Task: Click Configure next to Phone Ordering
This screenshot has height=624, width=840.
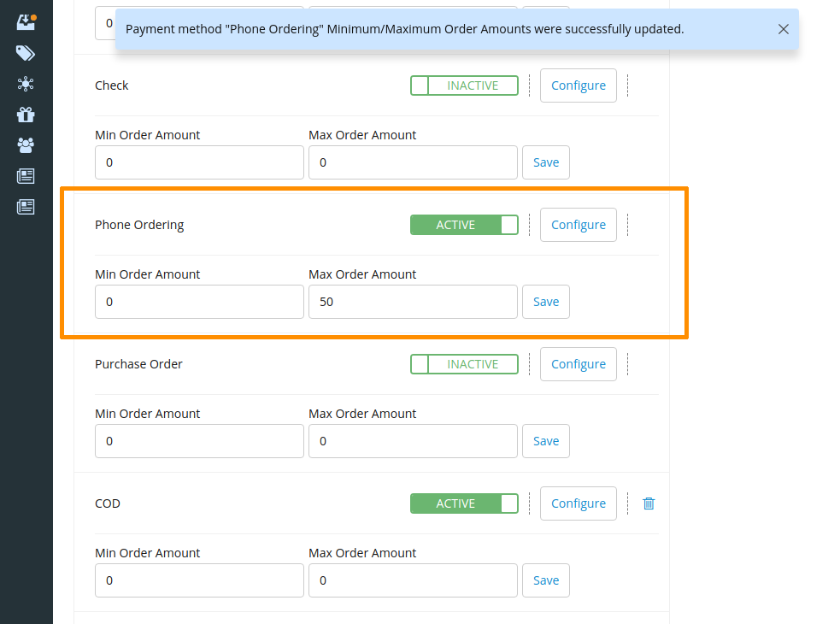Action: pos(578,225)
